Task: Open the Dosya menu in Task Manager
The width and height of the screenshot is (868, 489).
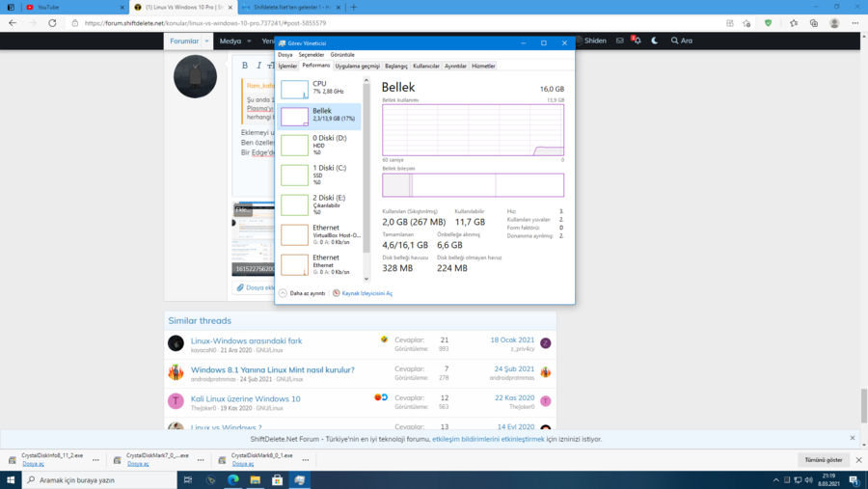Action: click(285, 55)
